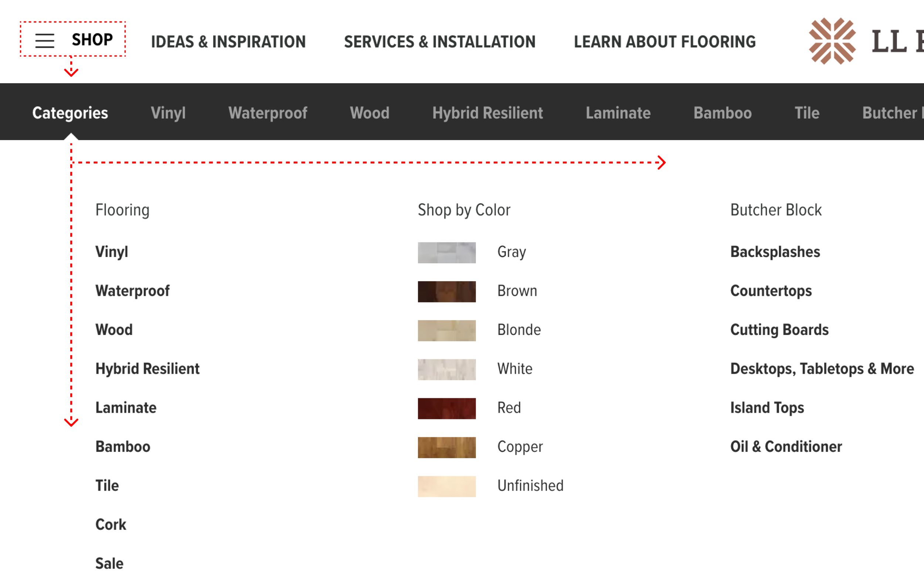Pick the Blonde color swatch

pos(446,331)
